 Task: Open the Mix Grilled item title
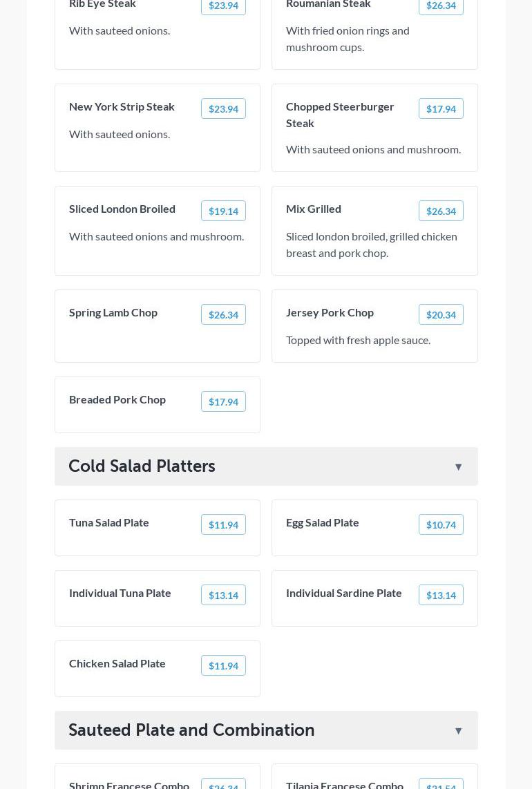[x=314, y=209]
